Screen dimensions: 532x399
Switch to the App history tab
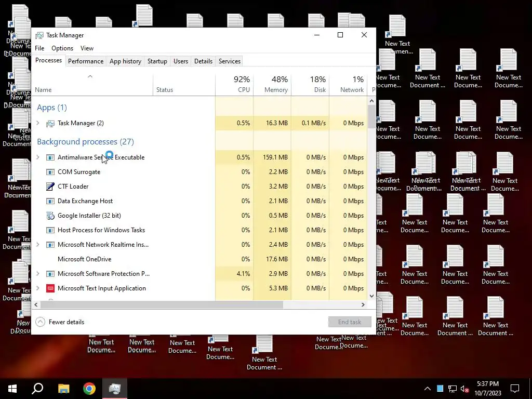125,61
